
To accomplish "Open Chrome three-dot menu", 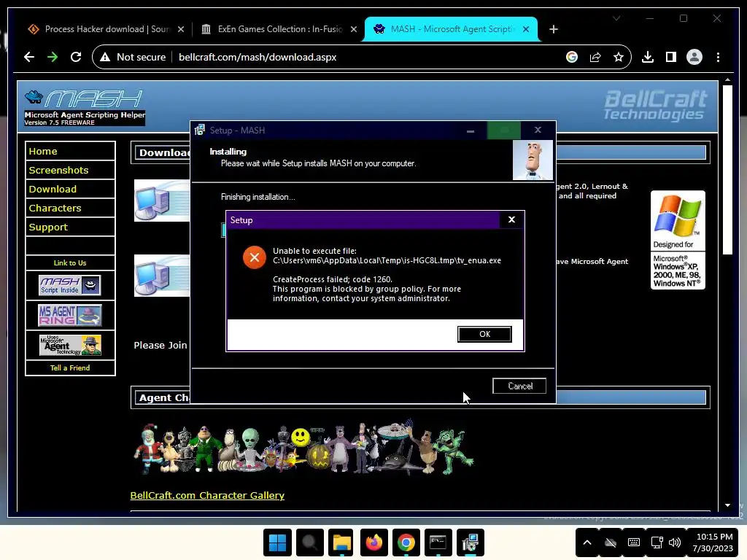I will [x=718, y=57].
